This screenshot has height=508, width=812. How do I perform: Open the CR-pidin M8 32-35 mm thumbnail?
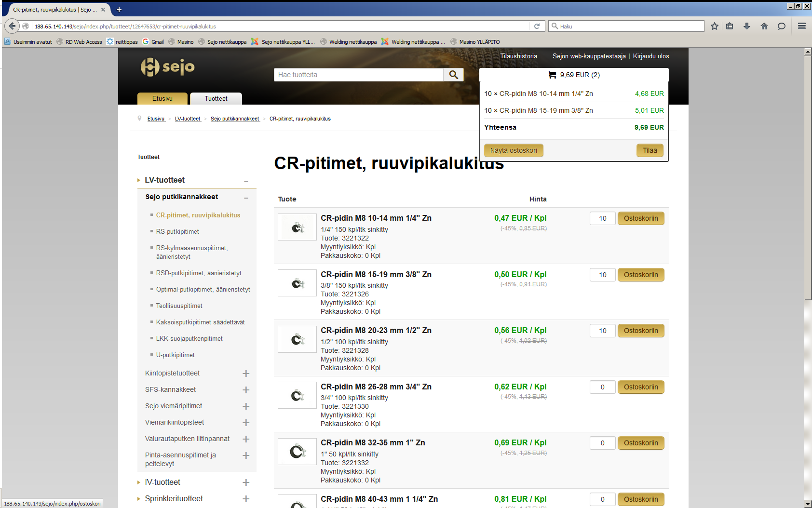pos(297,452)
